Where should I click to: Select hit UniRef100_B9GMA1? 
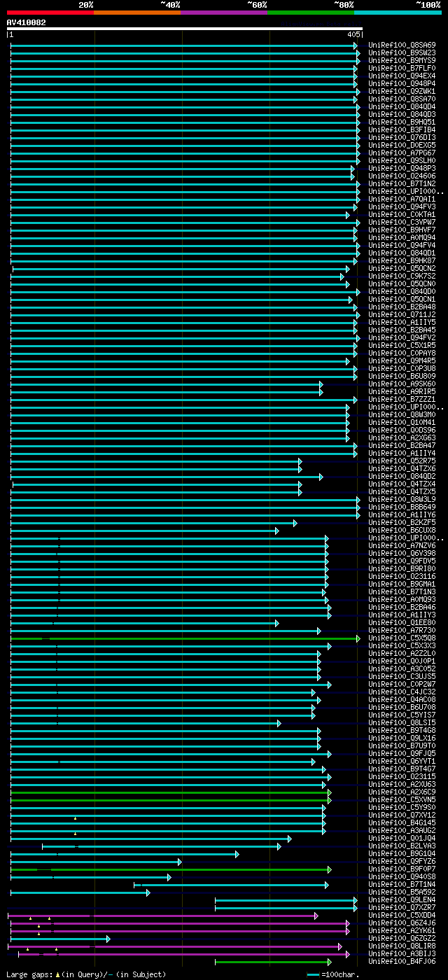(402, 584)
